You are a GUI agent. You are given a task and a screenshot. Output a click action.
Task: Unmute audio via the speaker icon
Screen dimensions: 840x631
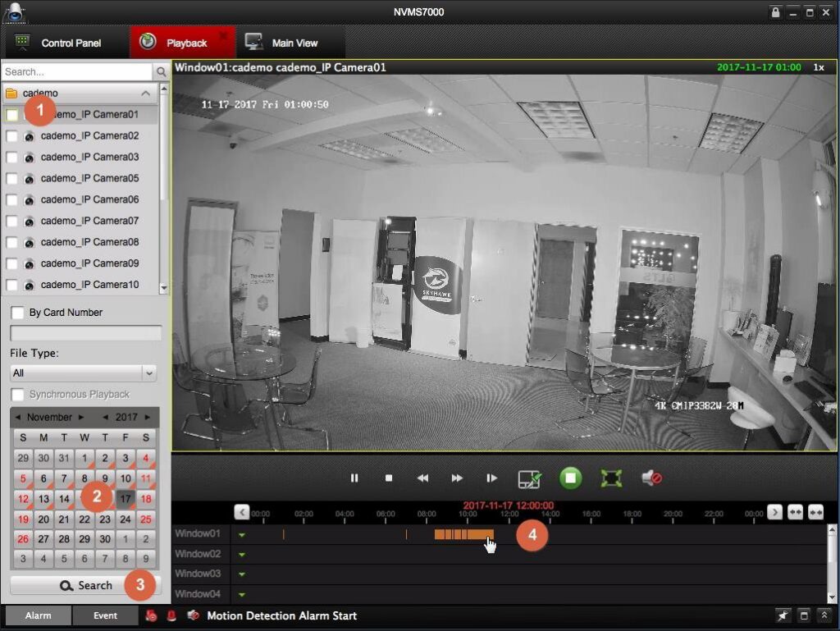pos(651,478)
